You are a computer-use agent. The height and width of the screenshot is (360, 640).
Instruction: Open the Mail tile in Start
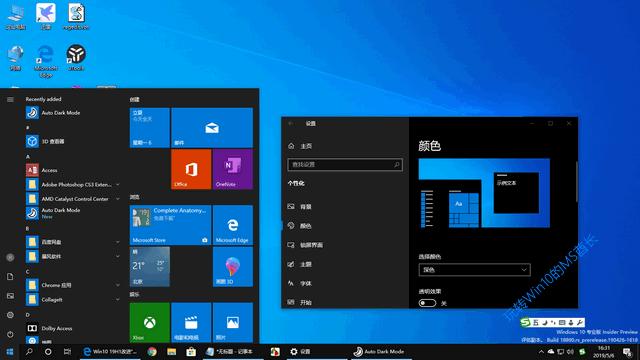(x=212, y=127)
